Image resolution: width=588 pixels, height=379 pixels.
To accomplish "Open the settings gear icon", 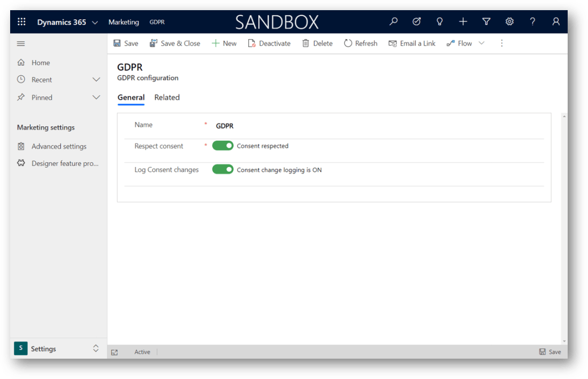I will [509, 22].
